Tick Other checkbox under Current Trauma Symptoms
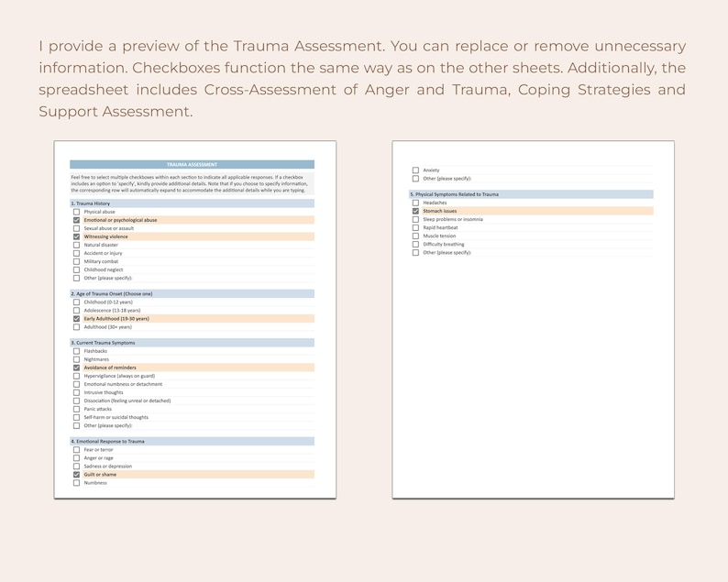Image resolution: width=728 pixels, height=582 pixels. pos(77,425)
